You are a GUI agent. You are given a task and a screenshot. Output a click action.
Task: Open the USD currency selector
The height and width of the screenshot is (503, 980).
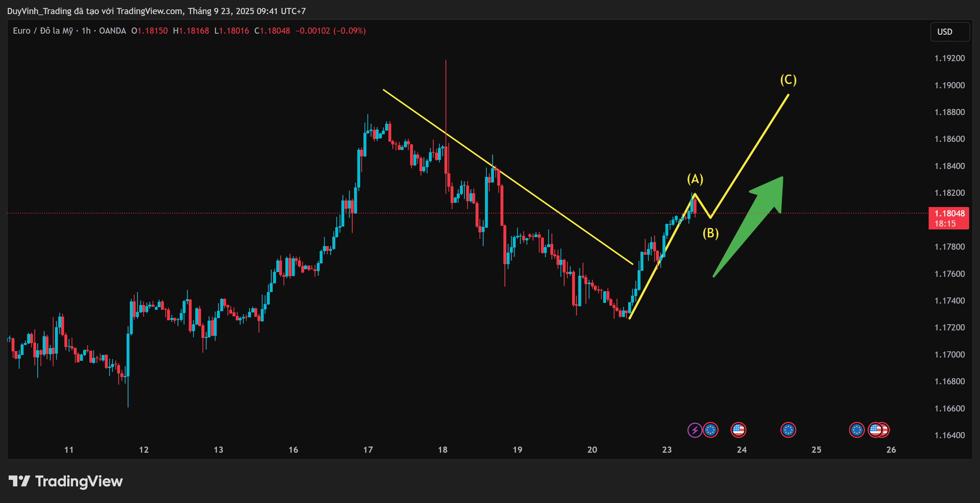[x=950, y=31]
